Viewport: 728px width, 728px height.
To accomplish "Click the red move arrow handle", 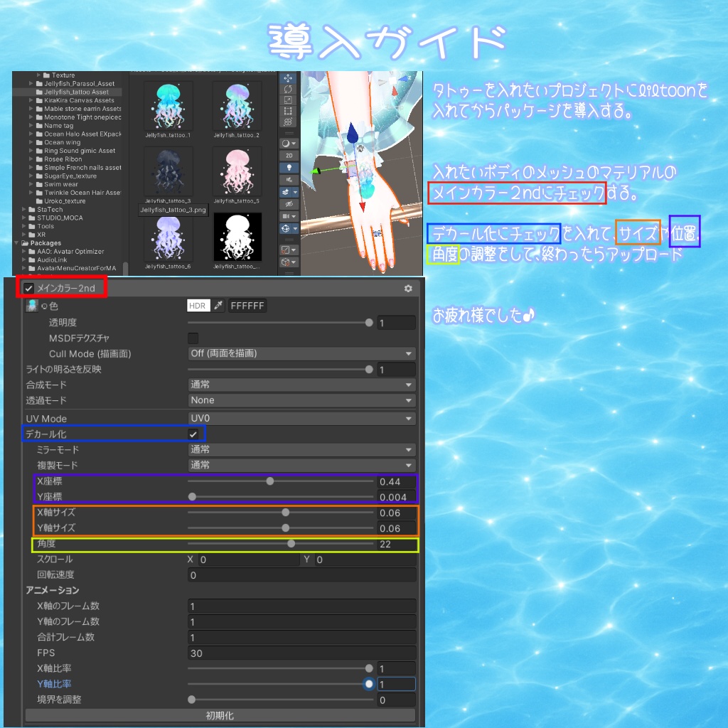I will click(x=362, y=207).
